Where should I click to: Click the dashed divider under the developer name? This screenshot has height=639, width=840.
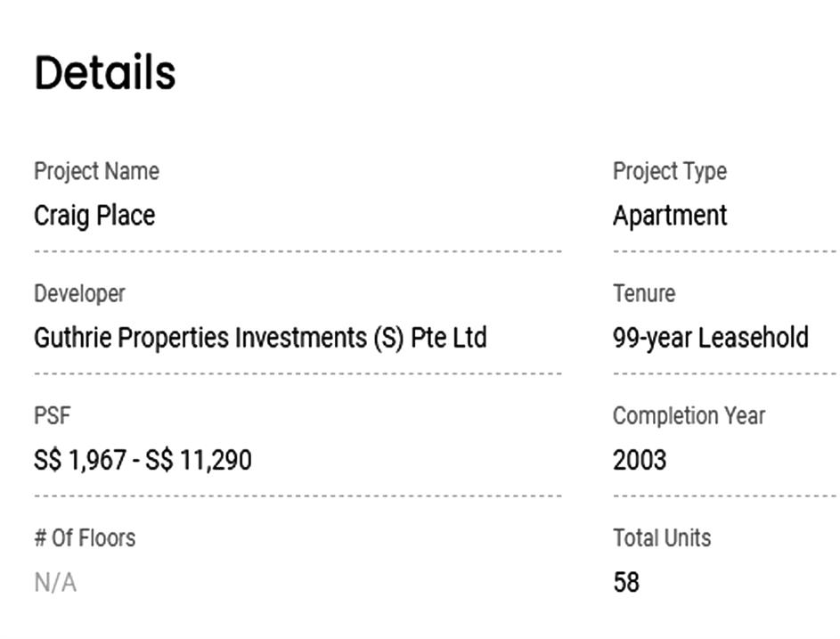coord(298,373)
